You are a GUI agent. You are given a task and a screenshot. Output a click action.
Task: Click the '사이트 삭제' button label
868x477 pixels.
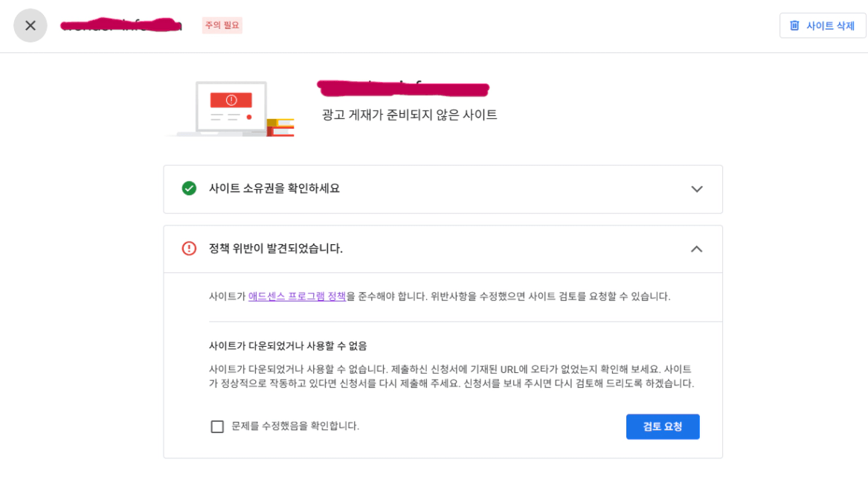tap(830, 25)
